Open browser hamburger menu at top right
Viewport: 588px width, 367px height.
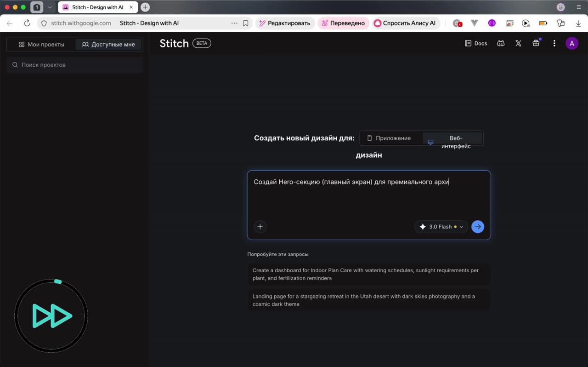pos(579,7)
